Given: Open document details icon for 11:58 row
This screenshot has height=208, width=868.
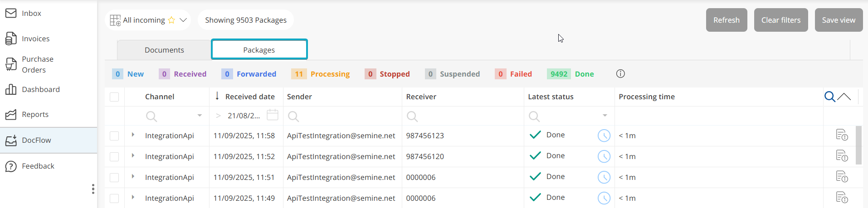Looking at the screenshot, I should (x=842, y=135).
